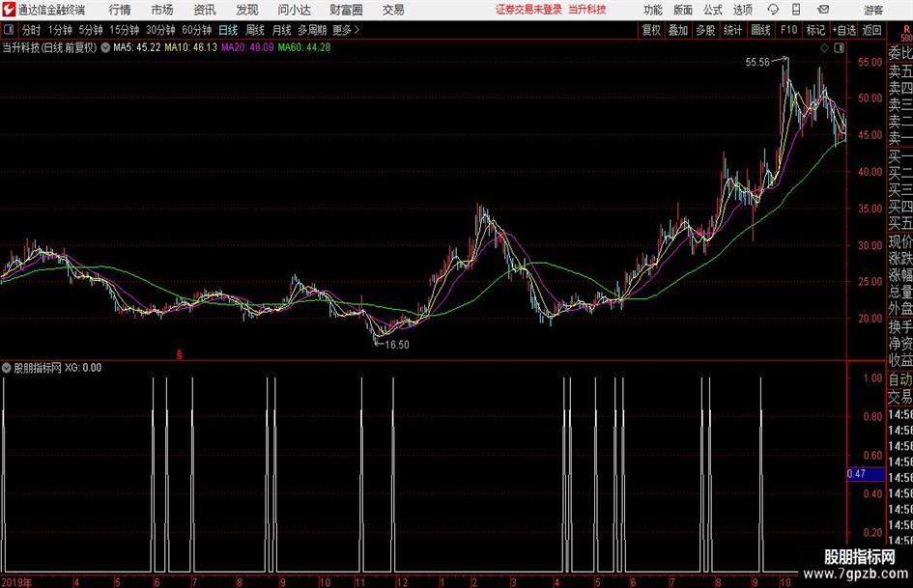Click the 统计 statistics button
913x588 pixels.
(x=732, y=30)
